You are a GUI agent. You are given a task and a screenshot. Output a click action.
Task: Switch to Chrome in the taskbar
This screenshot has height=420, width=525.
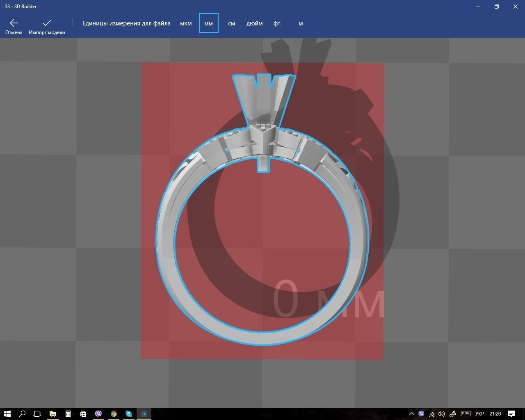[114, 413]
